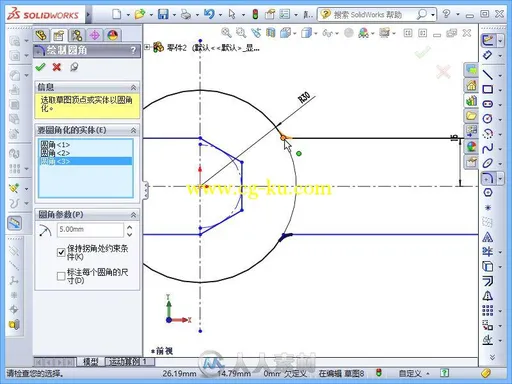Click the R30 radius dimension
Viewport: 512px width, 384px height.
pyautogui.click(x=304, y=98)
